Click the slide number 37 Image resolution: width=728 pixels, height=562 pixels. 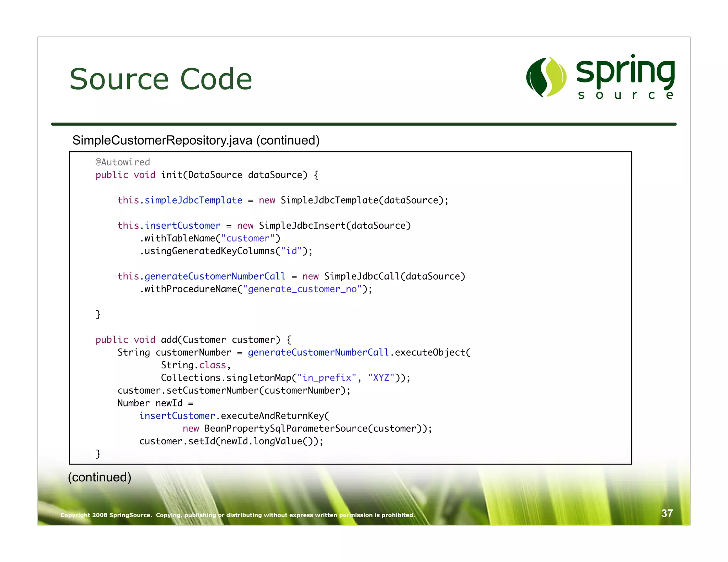click(x=667, y=513)
